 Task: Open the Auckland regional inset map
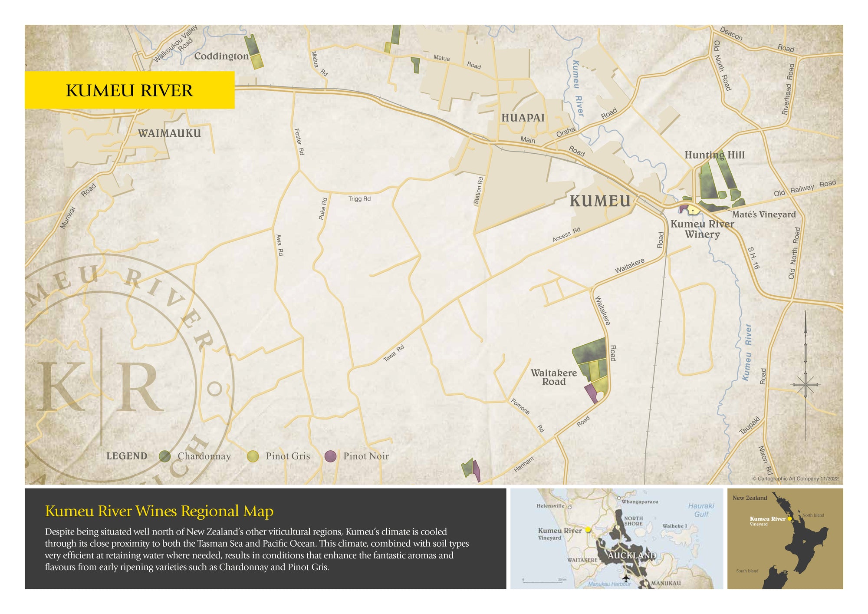tap(617, 538)
